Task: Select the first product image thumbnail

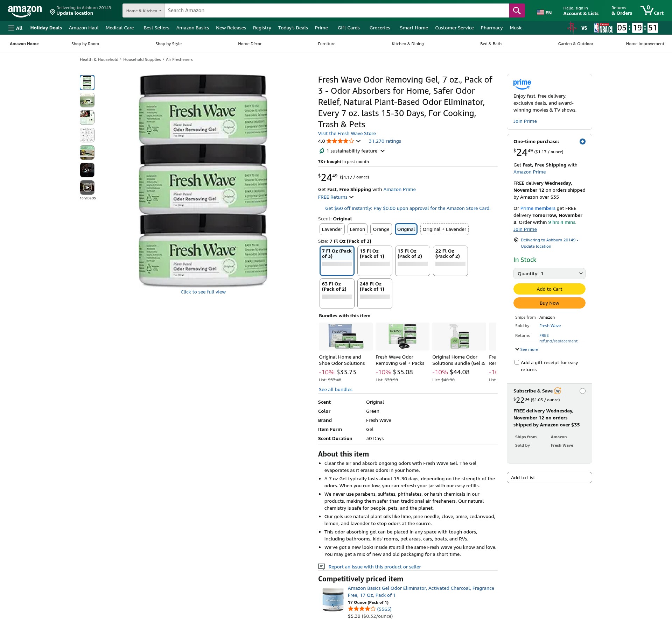Action: coord(87,83)
